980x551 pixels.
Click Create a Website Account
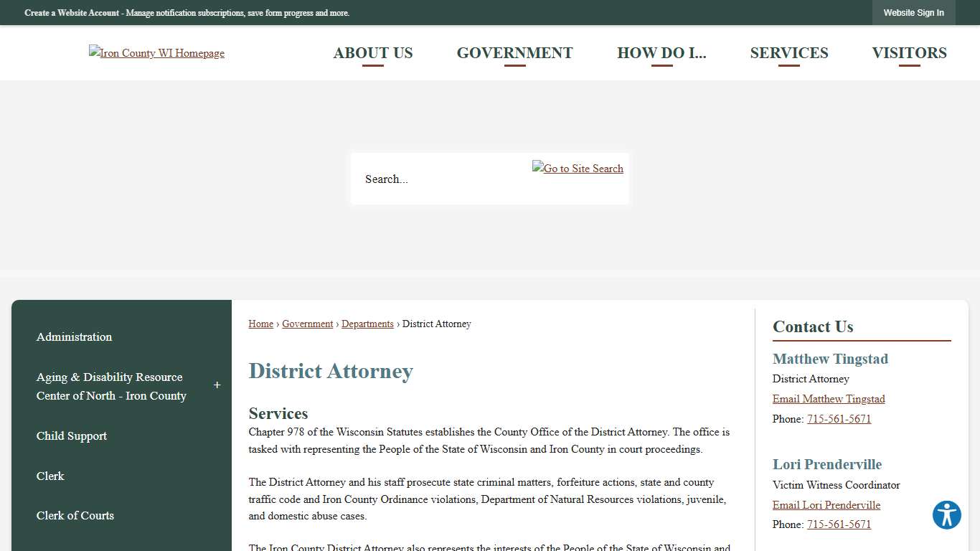click(71, 12)
